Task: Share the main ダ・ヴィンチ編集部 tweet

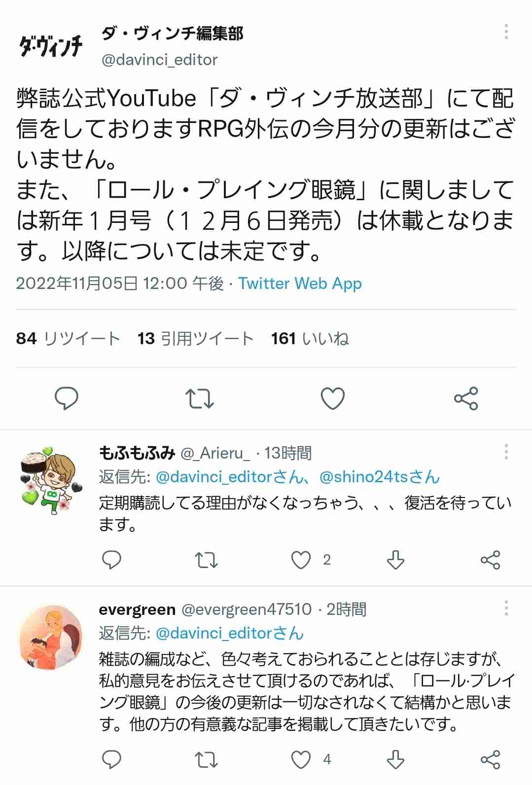Action: point(466,398)
